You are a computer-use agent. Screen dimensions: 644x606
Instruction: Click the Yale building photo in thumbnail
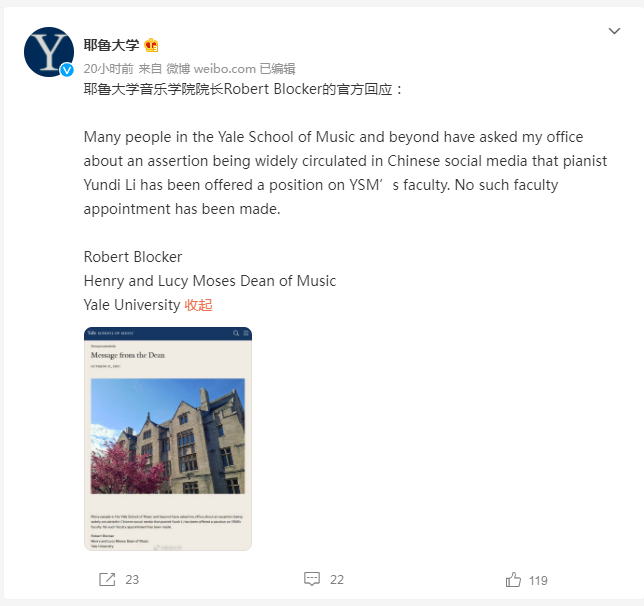(x=168, y=436)
